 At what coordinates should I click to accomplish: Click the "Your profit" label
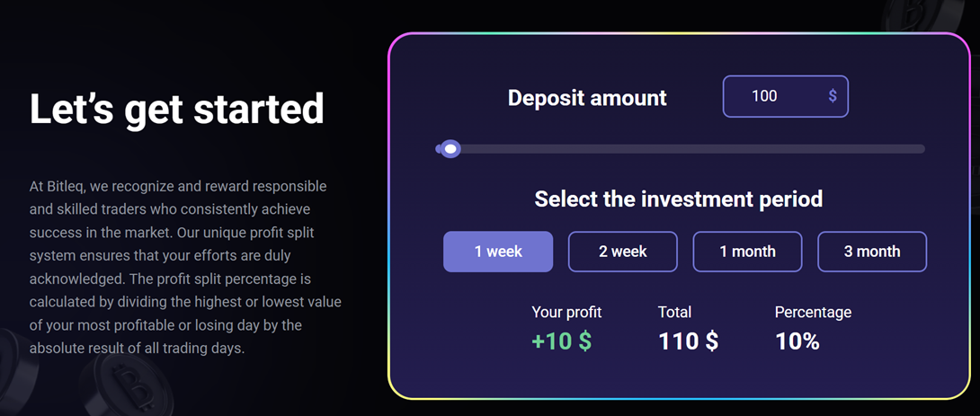(566, 313)
